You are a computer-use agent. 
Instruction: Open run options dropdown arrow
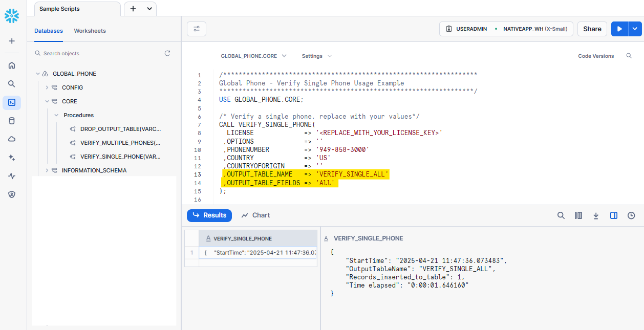coord(635,29)
